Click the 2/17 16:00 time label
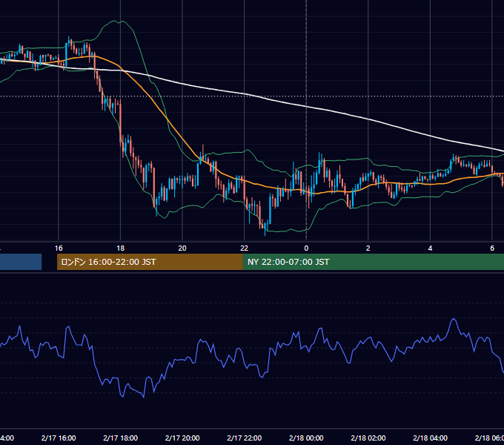The image size is (504, 445). click(x=59, y=438)
